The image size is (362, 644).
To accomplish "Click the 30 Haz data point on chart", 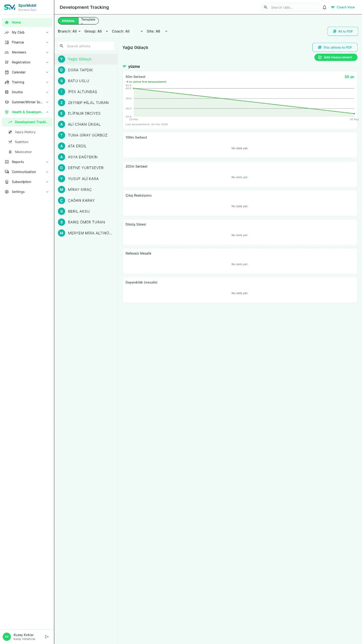I will click(354, 114).
